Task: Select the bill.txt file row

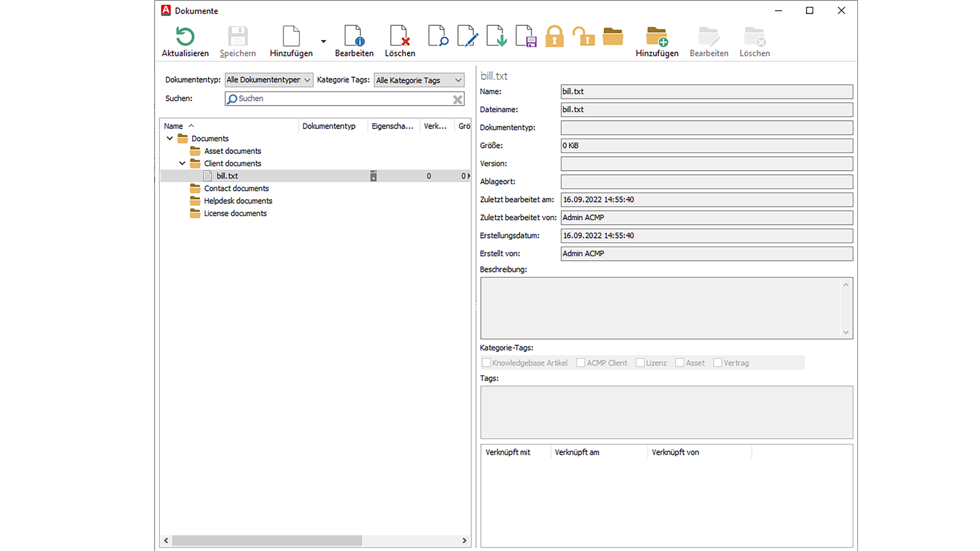Action: pos(315,176)
